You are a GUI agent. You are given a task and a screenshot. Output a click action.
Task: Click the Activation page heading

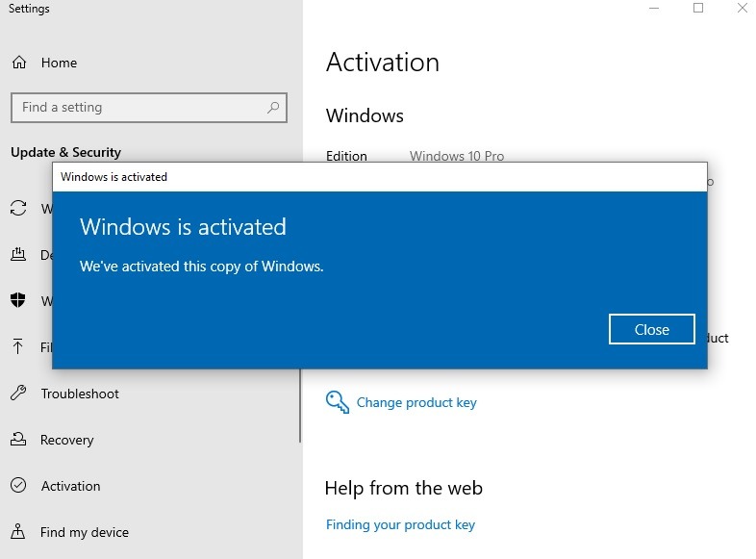383,63
